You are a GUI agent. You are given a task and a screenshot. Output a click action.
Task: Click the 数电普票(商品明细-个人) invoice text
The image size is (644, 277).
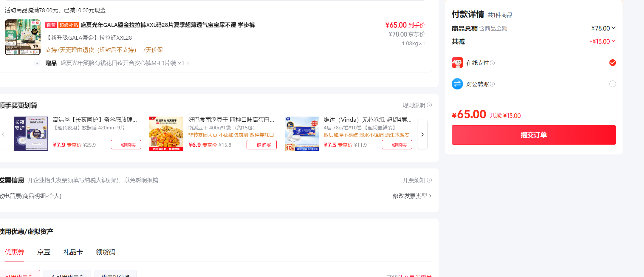point(31,196)
